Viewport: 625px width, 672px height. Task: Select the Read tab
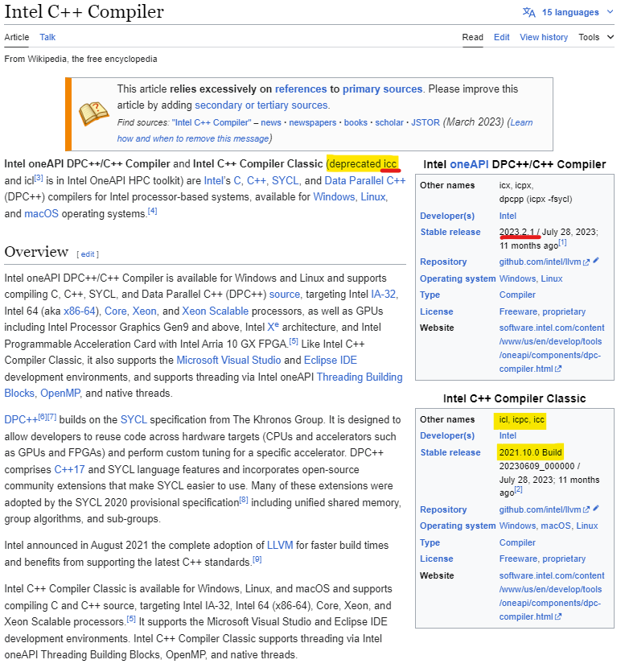tap(472, 37)
